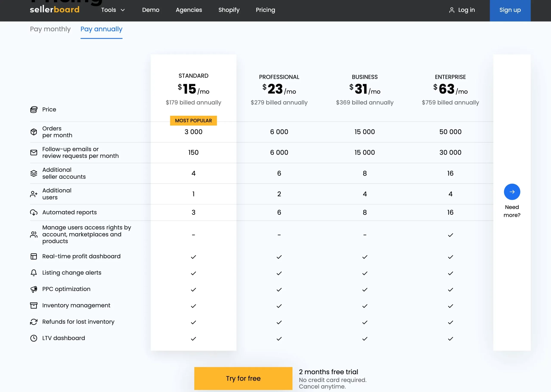Screen dimensions: 551x392
Task: Click the Price coins icon
Action: (x=34, y=110)
